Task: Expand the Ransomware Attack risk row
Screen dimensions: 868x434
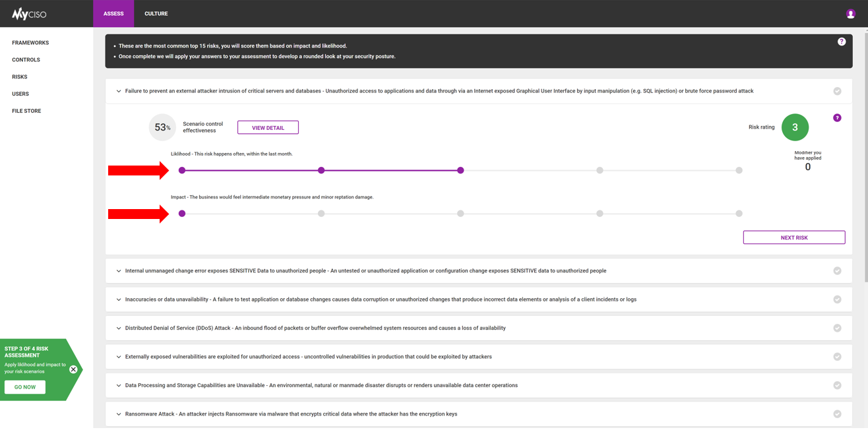Action: (x=119, y=414)
